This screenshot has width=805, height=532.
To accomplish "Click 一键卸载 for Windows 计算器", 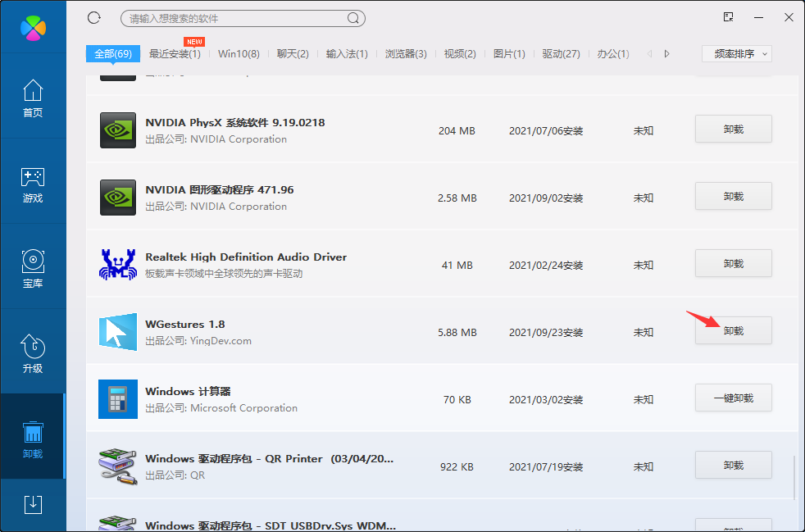I will (x=734, y=398).
